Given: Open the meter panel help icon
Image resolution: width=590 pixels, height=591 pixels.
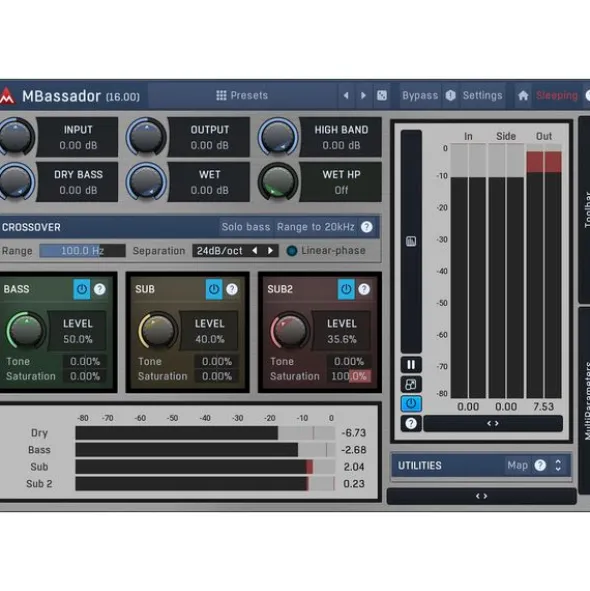Looking at the screenshot, I should pyautogui.click(x=411, y=424).
